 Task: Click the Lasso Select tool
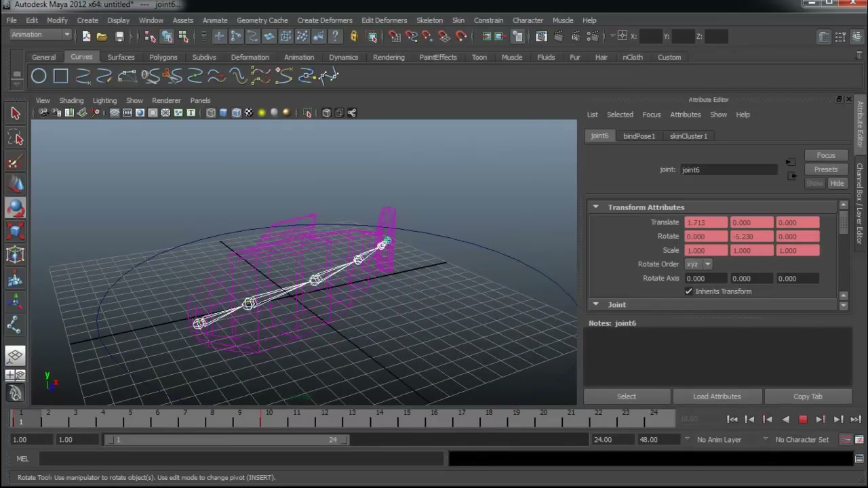16,138
